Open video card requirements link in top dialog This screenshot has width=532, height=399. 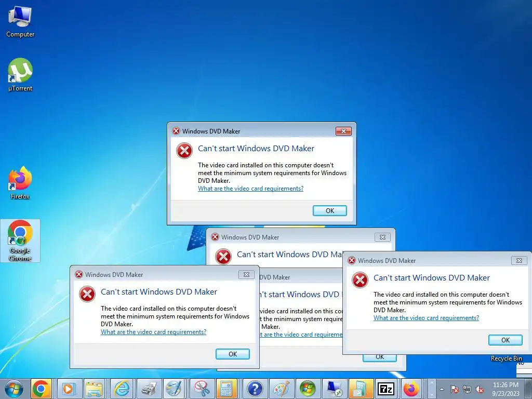pos(251,189)
